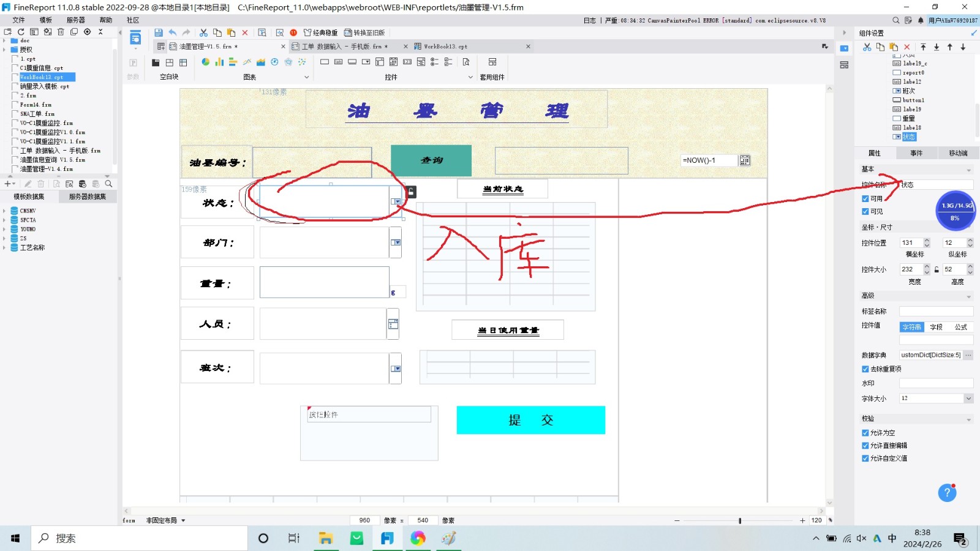The image size is (980, 551).
Task: Toggle the 允许为空 checkbox
Action: point(865,433)
